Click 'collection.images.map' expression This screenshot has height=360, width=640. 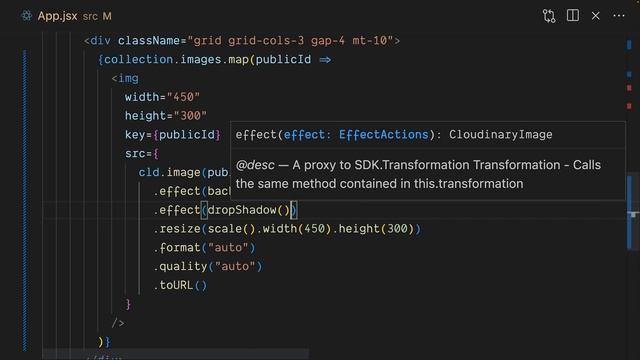[x=176, y=60]
